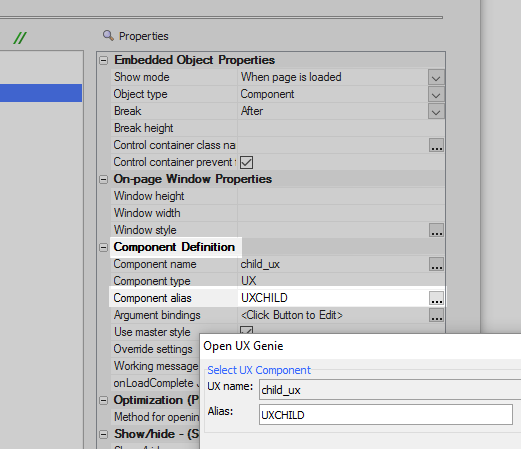Select the Window height property row
The image size is (521, 449).
pyautogui.click(x=278, y=196)
